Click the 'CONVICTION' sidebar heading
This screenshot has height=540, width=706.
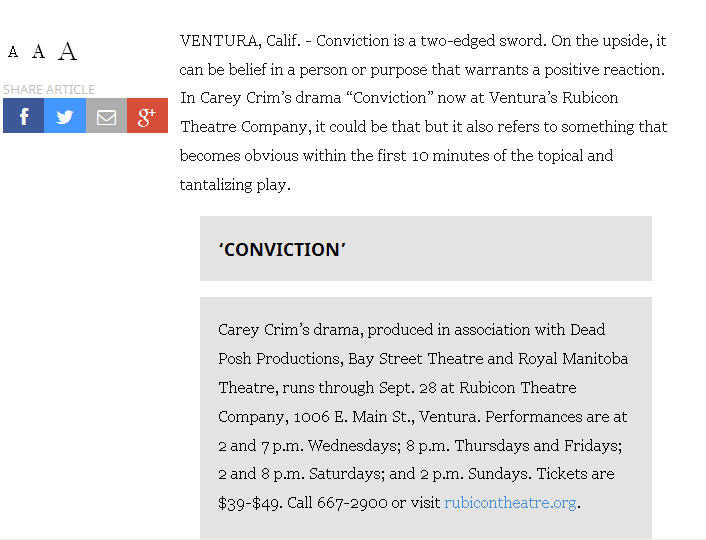(282, 249)
